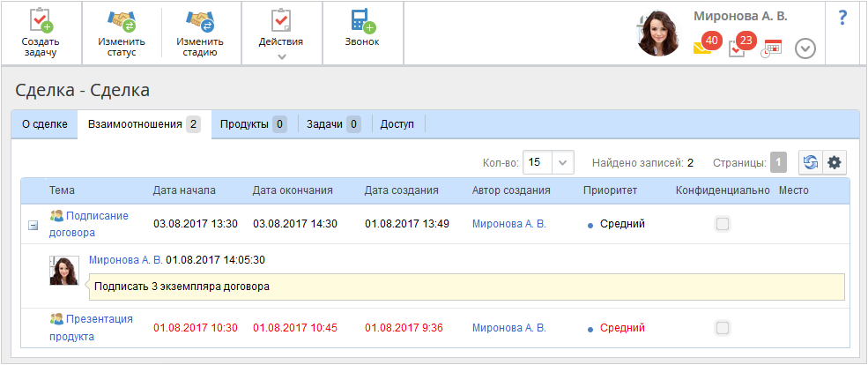Click the refresh list icon
Screen dimensions: 868x365
pos(810,162)
